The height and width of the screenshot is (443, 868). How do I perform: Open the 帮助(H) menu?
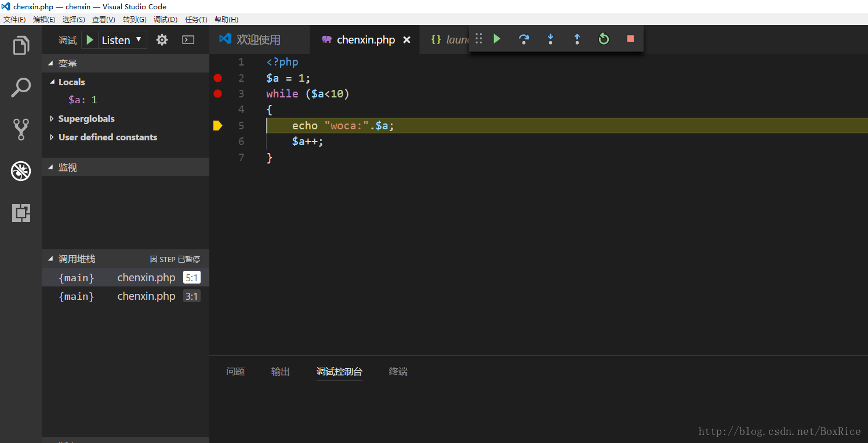[226, 20]
